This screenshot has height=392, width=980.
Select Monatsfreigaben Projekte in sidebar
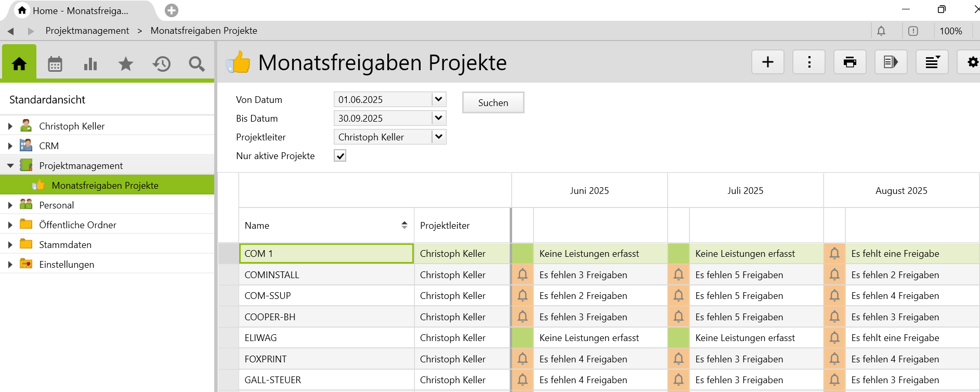[105, 186]
